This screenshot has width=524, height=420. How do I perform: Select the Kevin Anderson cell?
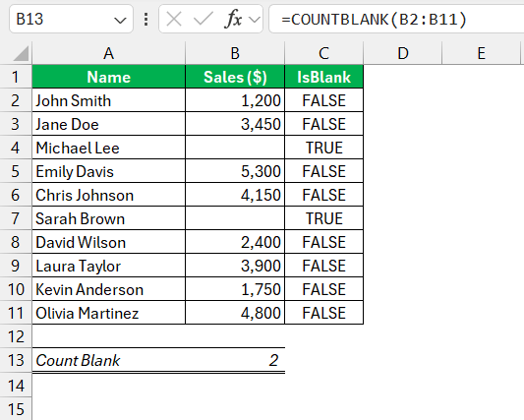click(108, 289)
